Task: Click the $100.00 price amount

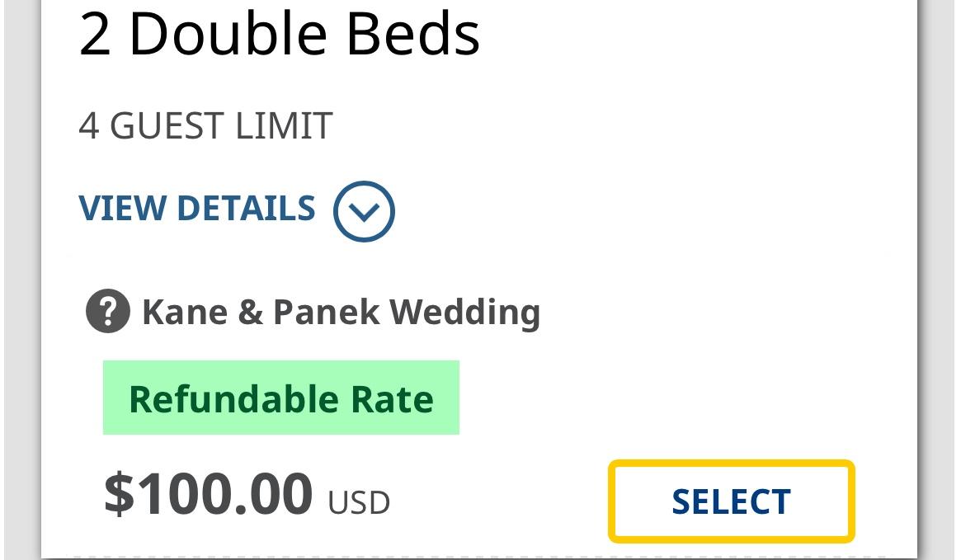Action: click(209, 493)
